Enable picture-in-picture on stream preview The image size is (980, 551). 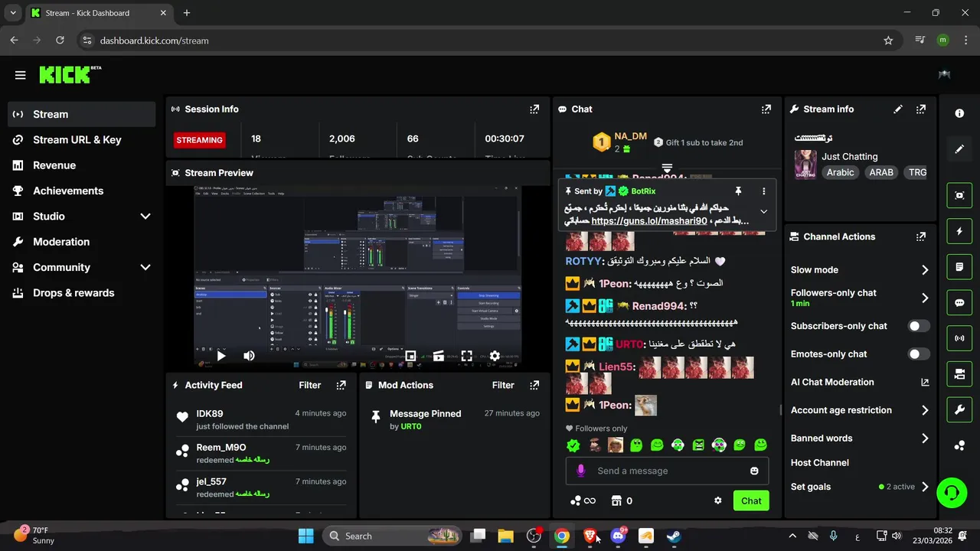click(x=410, y=356)
